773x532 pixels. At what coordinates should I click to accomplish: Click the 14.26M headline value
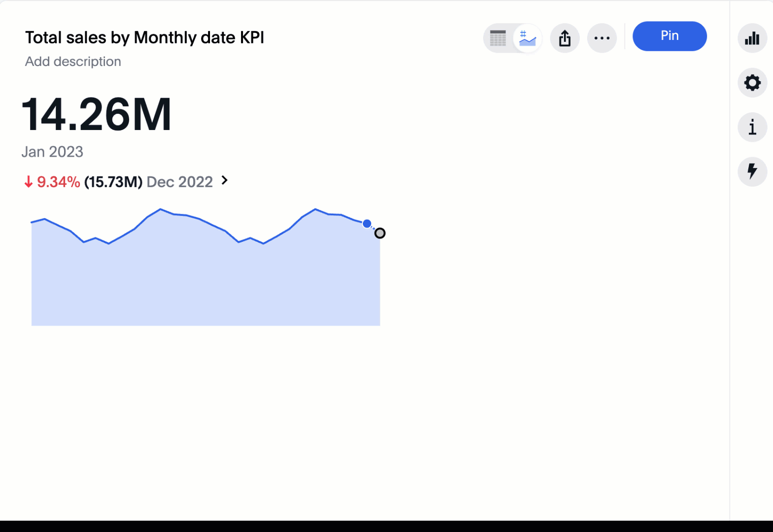tap(97, 115)
